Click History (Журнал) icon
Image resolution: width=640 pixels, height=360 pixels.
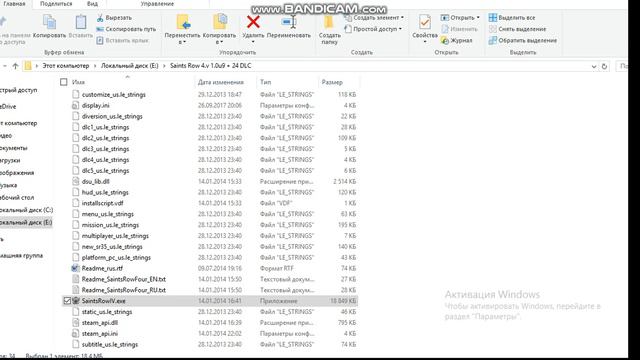click(x=445, y=40)
